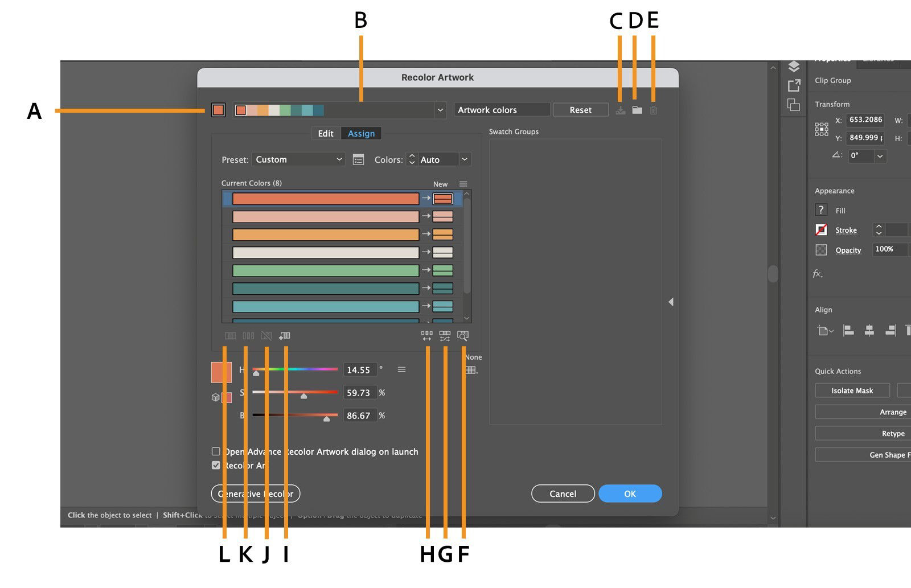
Task: Select the Assign tab
Action: click(x=361, y=133)
